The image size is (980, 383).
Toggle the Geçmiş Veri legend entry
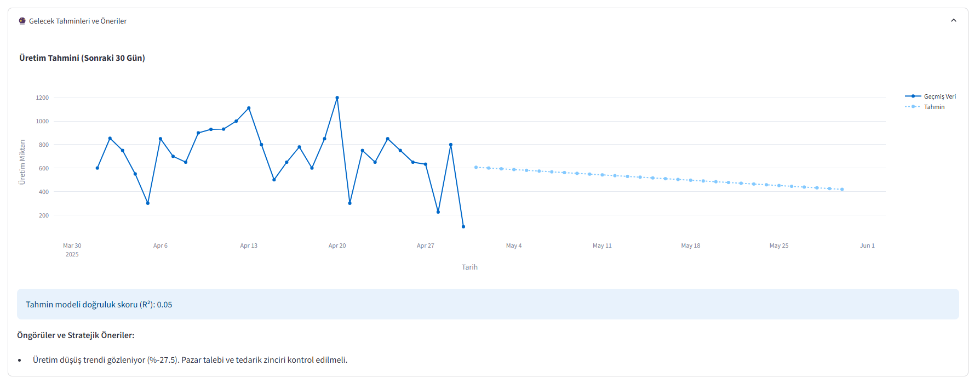[x=931, y=96]
